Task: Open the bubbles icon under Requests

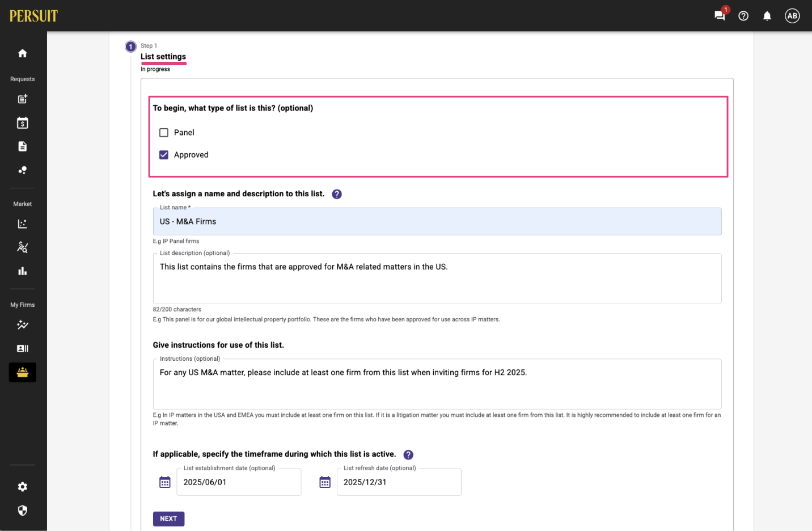Action: coord(23,170)
